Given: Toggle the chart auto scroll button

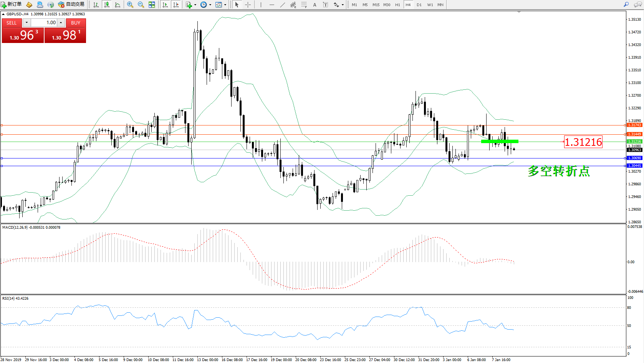Looking at the screenshot, I should click(x=165, y=5).
